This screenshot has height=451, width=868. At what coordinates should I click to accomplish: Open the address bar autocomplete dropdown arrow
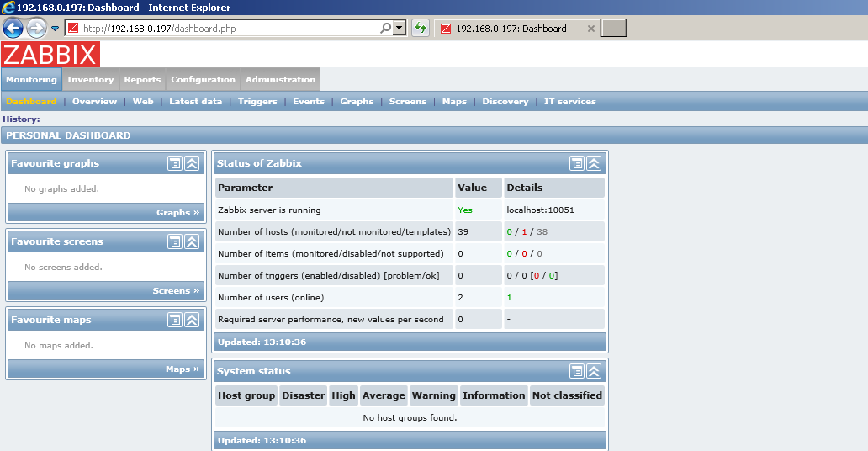(x=400, y=28)
